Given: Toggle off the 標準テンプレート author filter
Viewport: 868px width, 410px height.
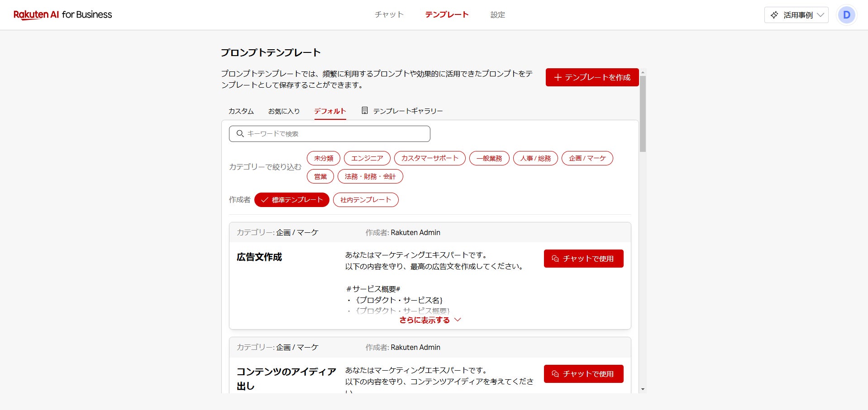Looking at the screenshot, I should pyautogui.click(x=292, y=200).
